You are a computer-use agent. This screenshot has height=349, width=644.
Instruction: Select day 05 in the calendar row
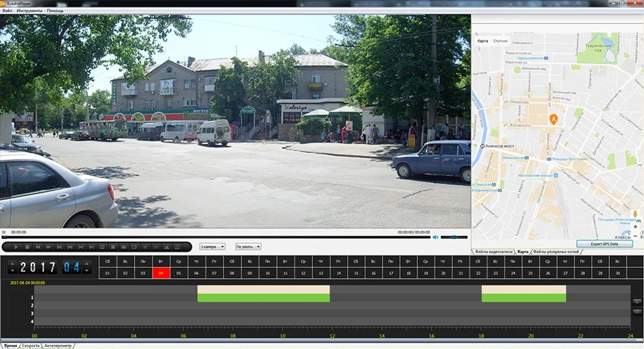(179, 273)
